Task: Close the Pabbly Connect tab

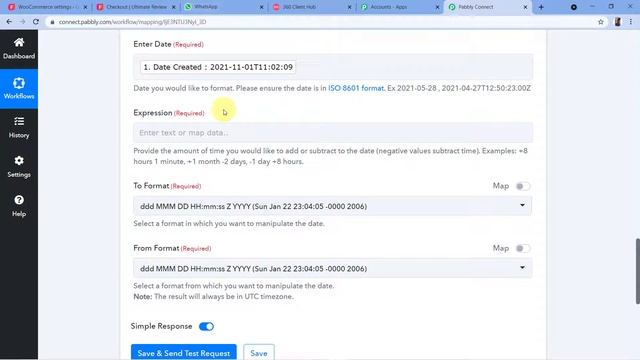Action: coord(525,7)
